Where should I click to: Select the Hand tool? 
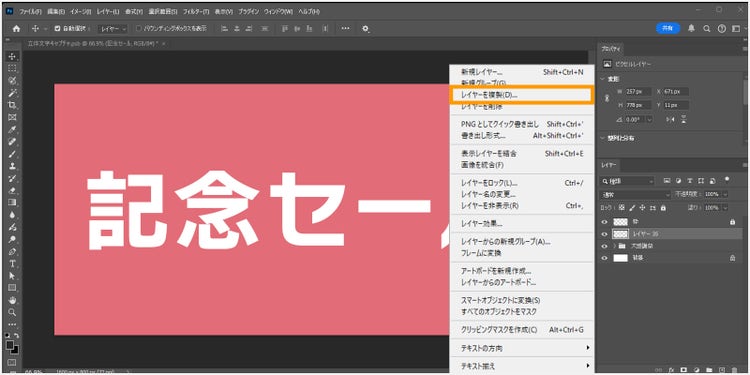click(x=12, y=300)
